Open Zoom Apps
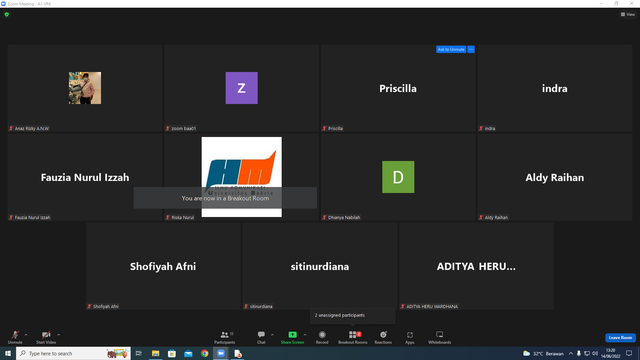This screenshot has height=360, width=640. [x=410, y=337]
